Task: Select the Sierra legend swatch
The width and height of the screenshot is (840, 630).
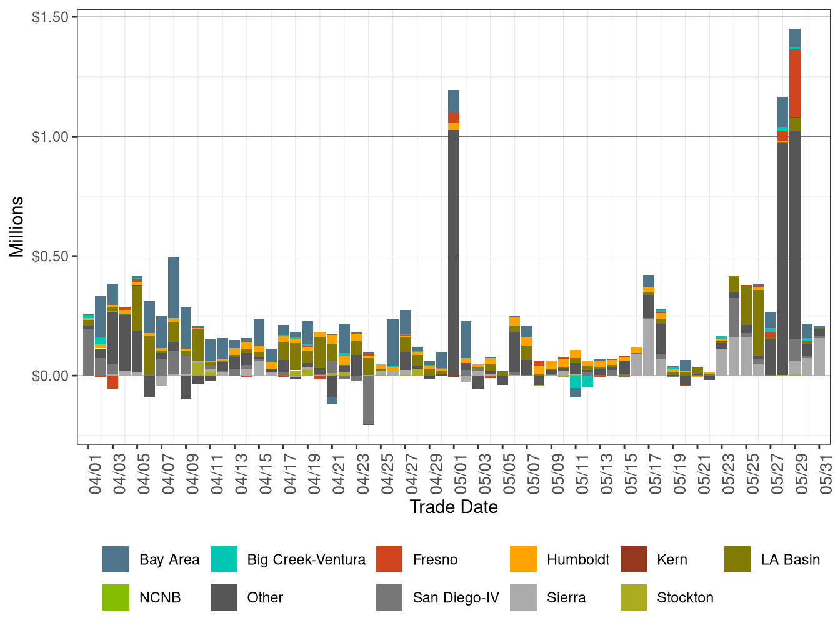Action: coord(523,597)
